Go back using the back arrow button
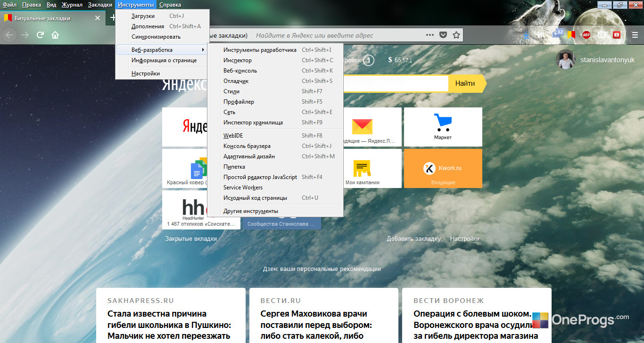 (x=9, y=35)
